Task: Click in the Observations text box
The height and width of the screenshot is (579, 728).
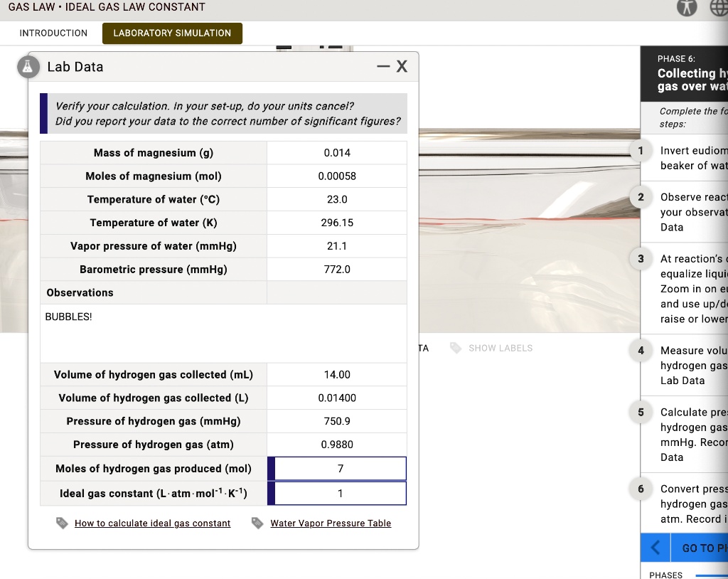Action: pyautogui.click(x=223, y=334)
